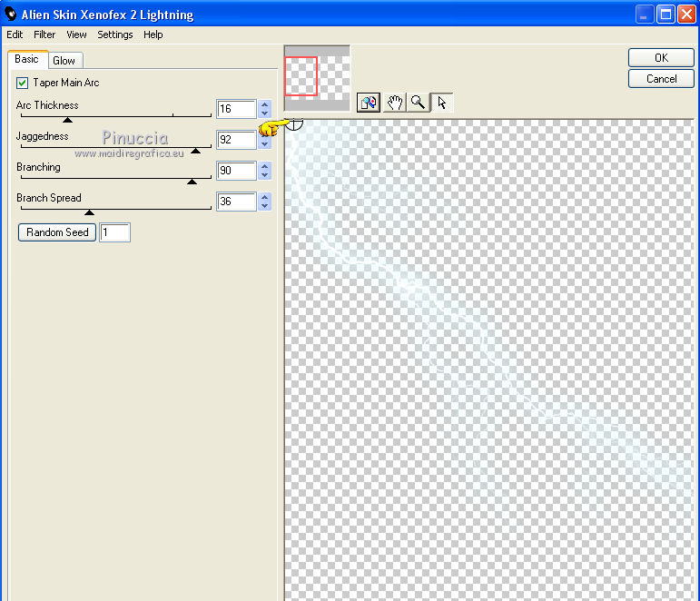
Task: Confirm with the OK button
Action: click(661, 57)
